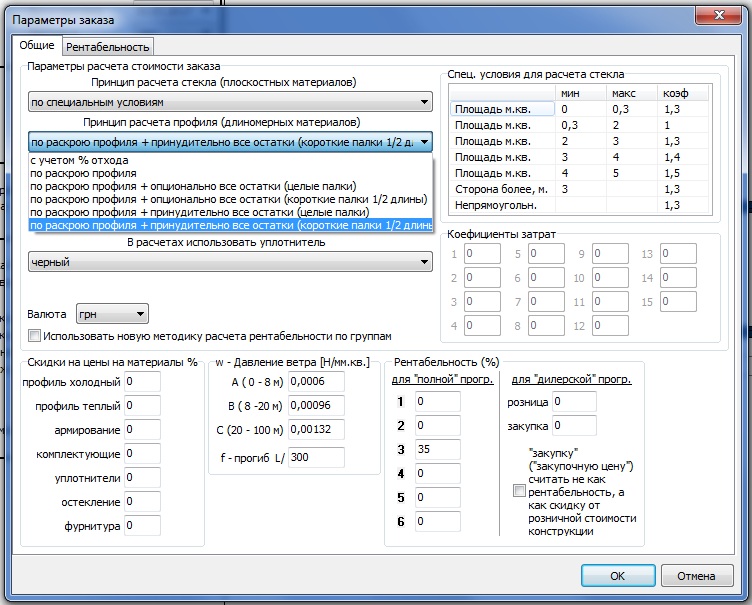The height and width of the screenshot is (605, 752).
Task: Click the армирование discount field
Action: point(142,430)
